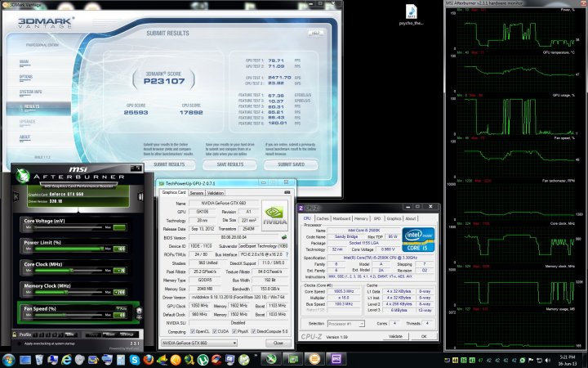This screenshot has width=588, height=368.
Task: Click the Submit Results button in 3DMark
Action: pyautogui.click(x=169, y=164)
